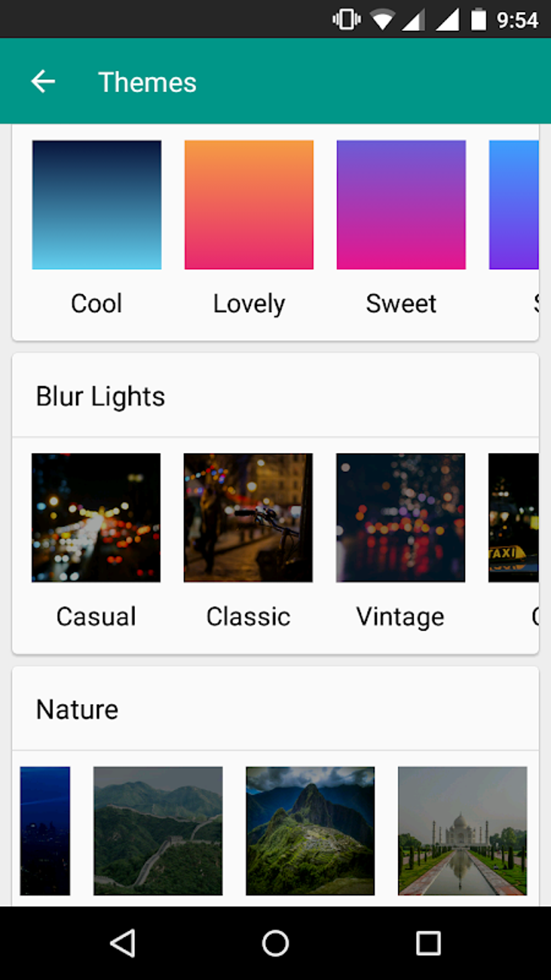The image size is (551, 980).
Task: Open the Casual blur lights thumbnail
Action: [x=96, y=518]
